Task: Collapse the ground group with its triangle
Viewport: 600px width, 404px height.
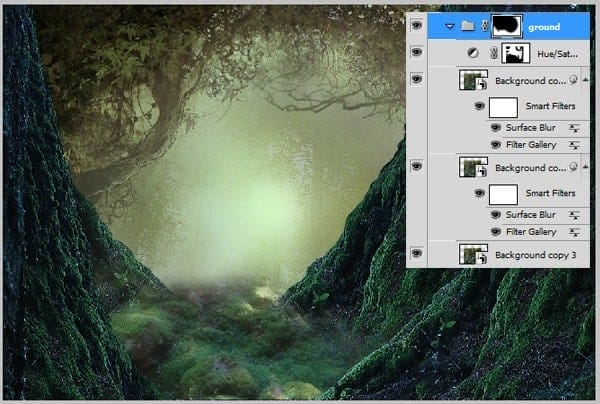Action: point(450,26)
